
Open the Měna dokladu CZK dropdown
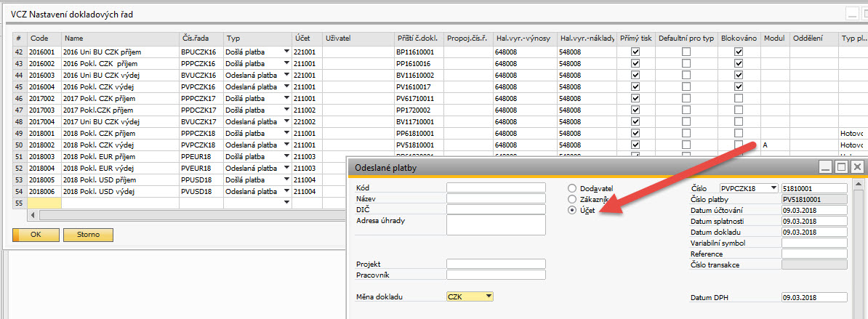[489, 297]
